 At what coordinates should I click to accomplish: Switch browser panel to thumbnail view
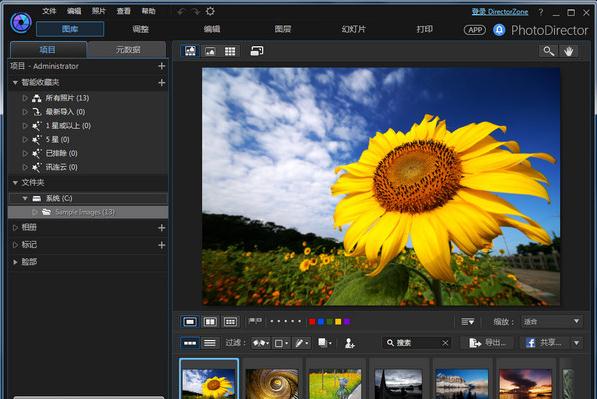coord(190,343)
